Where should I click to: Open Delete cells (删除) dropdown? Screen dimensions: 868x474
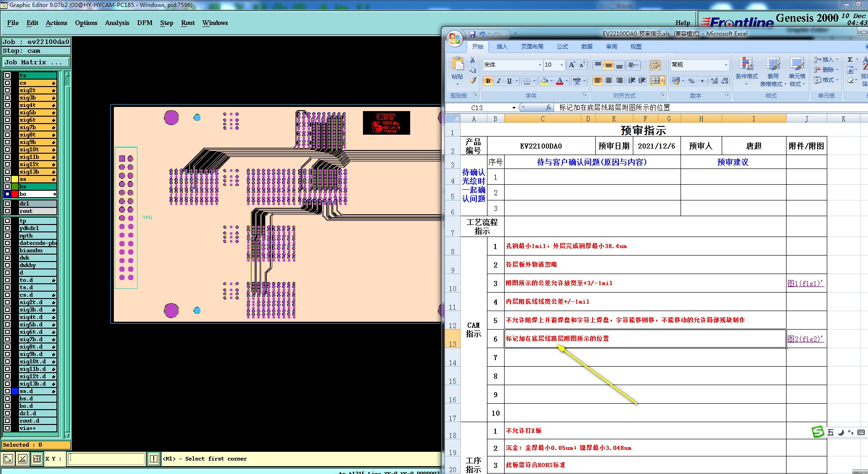837,70
